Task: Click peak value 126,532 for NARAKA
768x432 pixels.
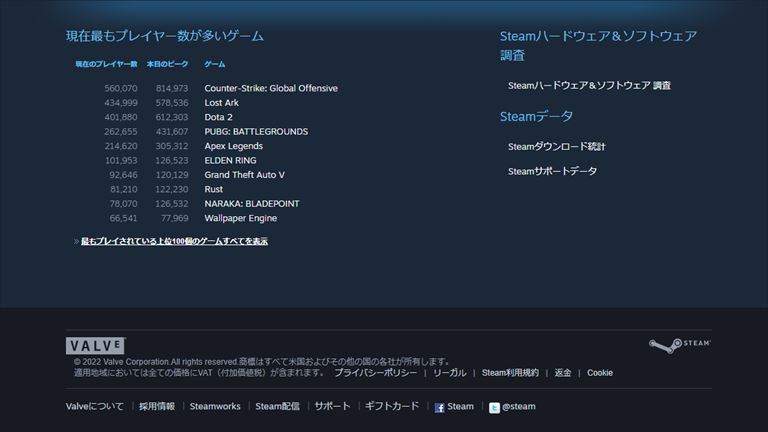Action: pyautogui.click(x=172, y=204)
